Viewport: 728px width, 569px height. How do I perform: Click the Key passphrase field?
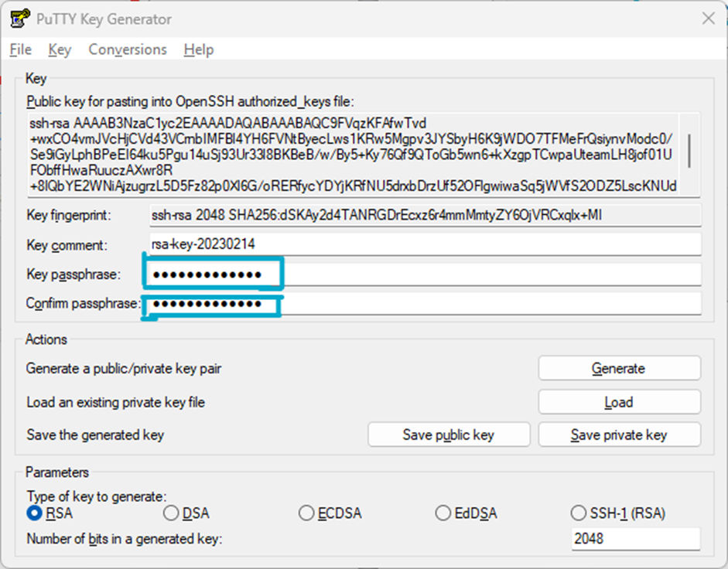pos(425,274)
